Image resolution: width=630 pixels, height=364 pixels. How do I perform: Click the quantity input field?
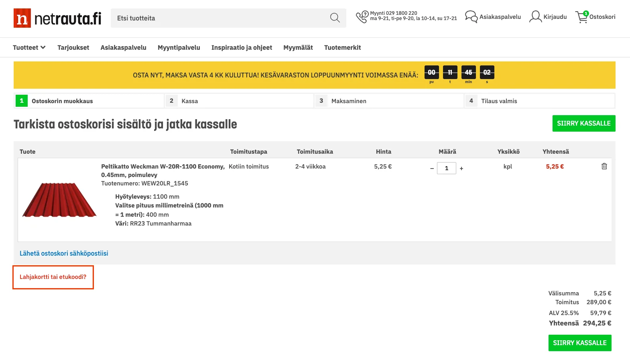click(x=447, y=168)
